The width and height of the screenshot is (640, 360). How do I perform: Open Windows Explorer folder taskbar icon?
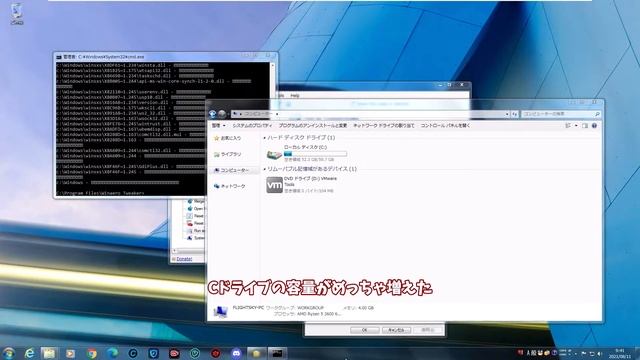pyautogui.click(x=49, y=353)
